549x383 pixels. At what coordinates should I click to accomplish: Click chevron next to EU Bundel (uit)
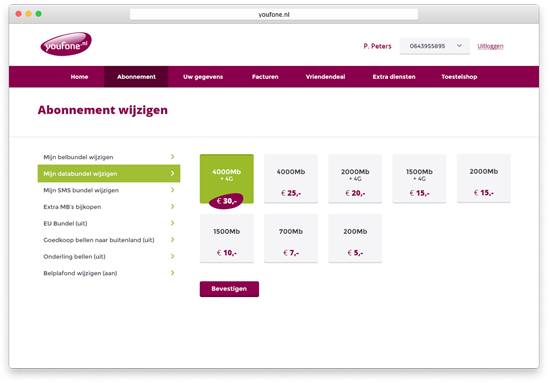click(x=172, y=223)
